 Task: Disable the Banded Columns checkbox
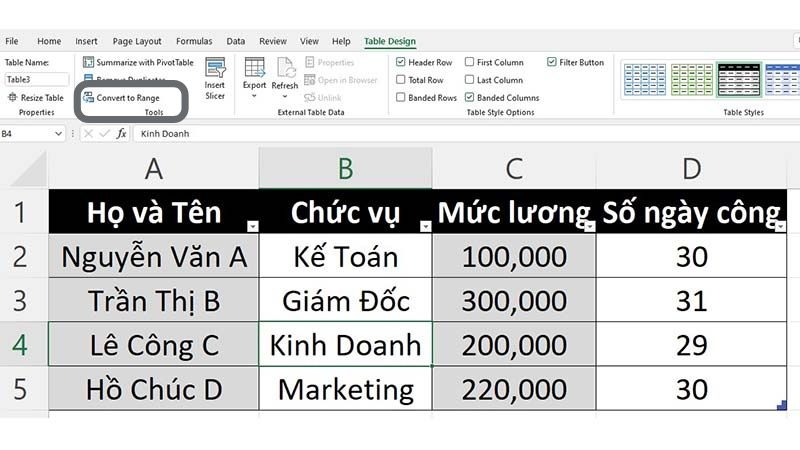(469, 97)
